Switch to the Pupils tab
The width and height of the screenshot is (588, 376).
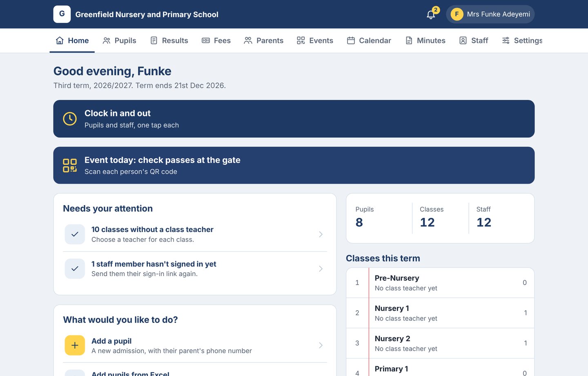pyautogui.click(x=119, y=40)
